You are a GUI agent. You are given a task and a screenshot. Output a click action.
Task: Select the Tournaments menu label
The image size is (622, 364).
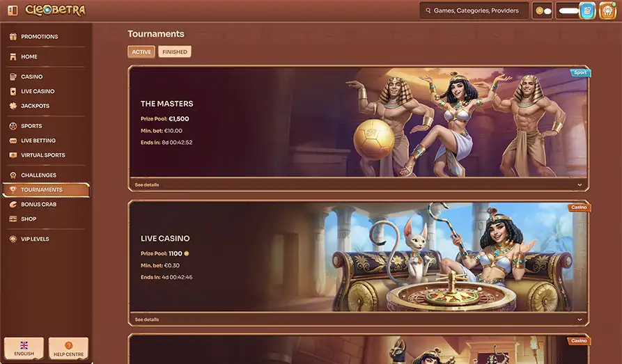(x=42, y=190)
